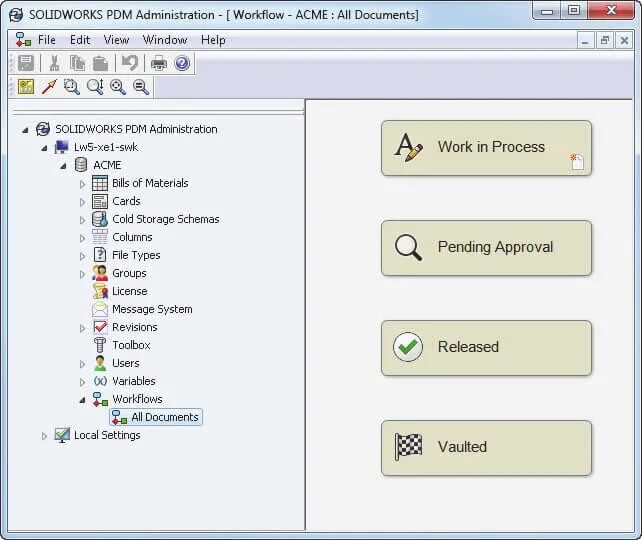Select the ACME vault label
Viewport: 642px width, 540px height.
point(107,165)
